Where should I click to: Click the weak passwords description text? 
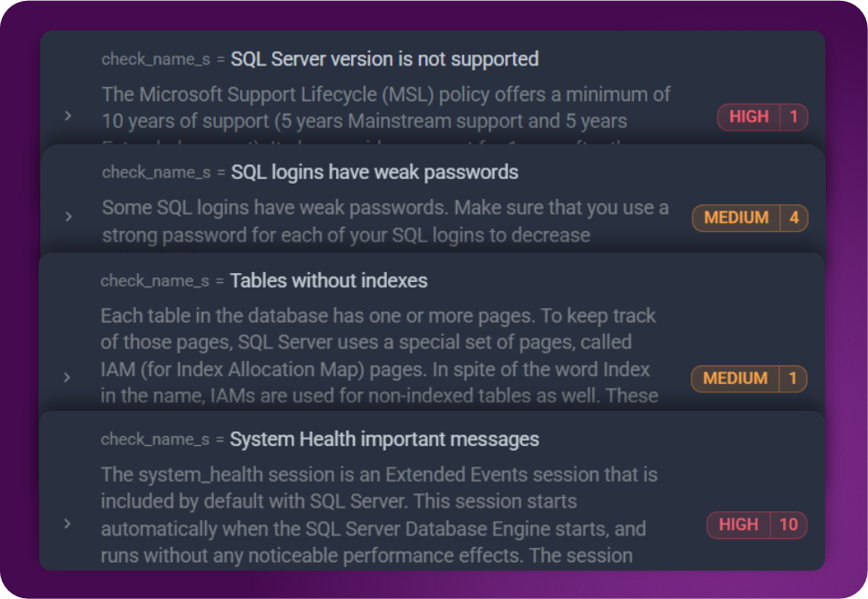(x=385, y=221)
